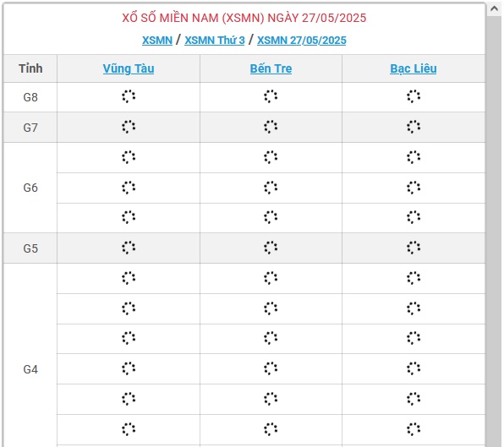Screen dimensions: 504x447
Task: Open the Bến Tre province link
Action: point(271,68)
